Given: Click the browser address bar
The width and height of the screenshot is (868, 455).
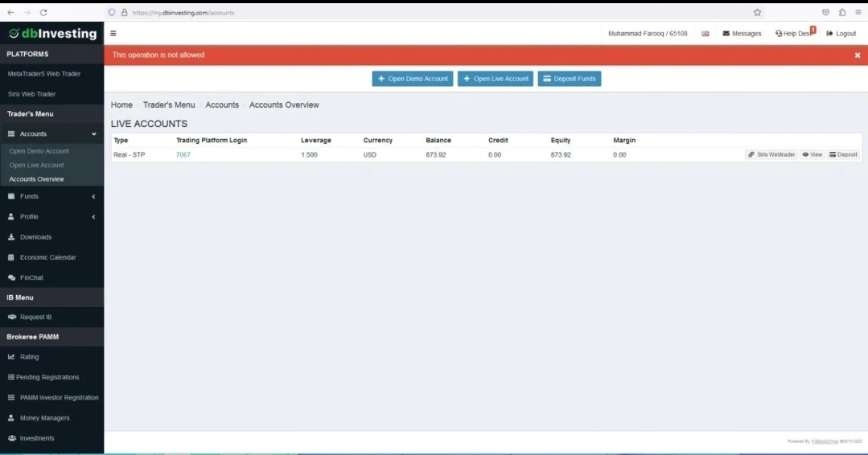Looking at the screenshot, I should point(434,13).
